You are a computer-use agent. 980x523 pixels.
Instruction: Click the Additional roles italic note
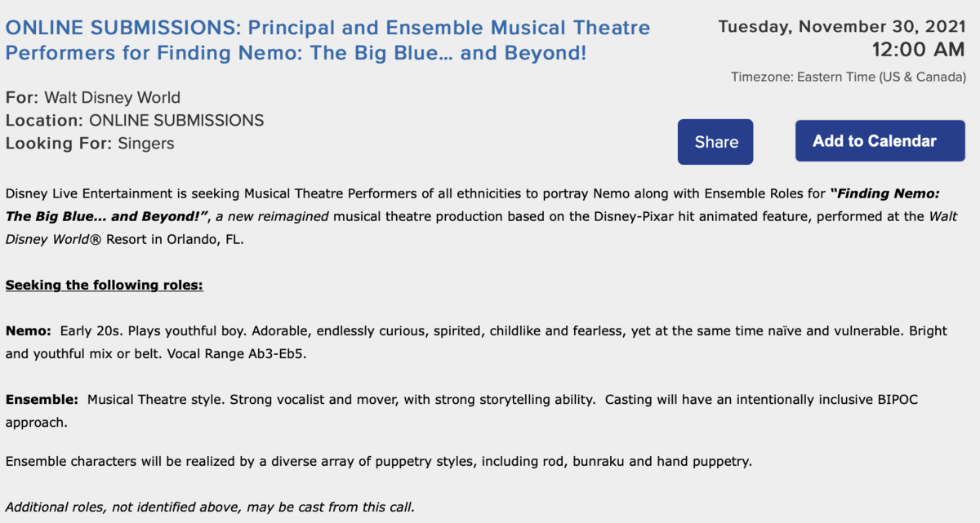click(x=210, y=507)
